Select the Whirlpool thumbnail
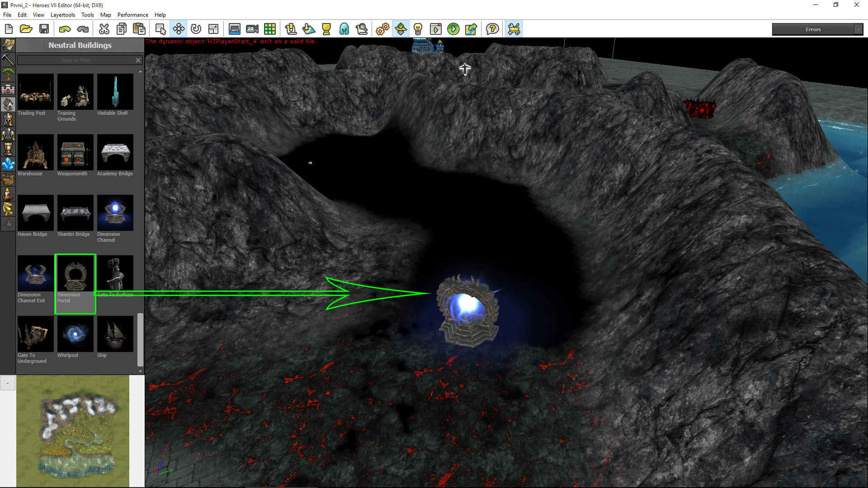The height and width of the screenshot is (488, 868). pyautogui.click(x=75, y=334)
